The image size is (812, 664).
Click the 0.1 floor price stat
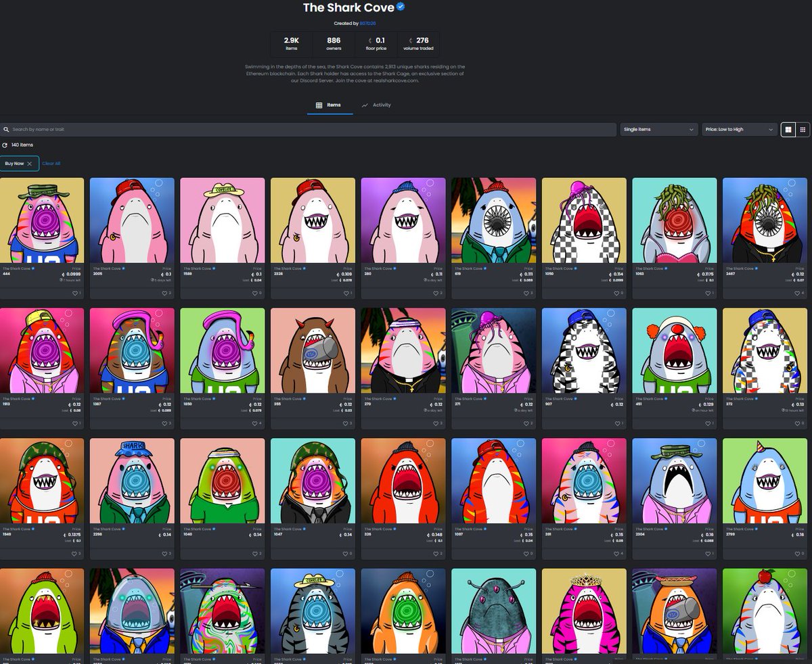click(x=376, y=44)
